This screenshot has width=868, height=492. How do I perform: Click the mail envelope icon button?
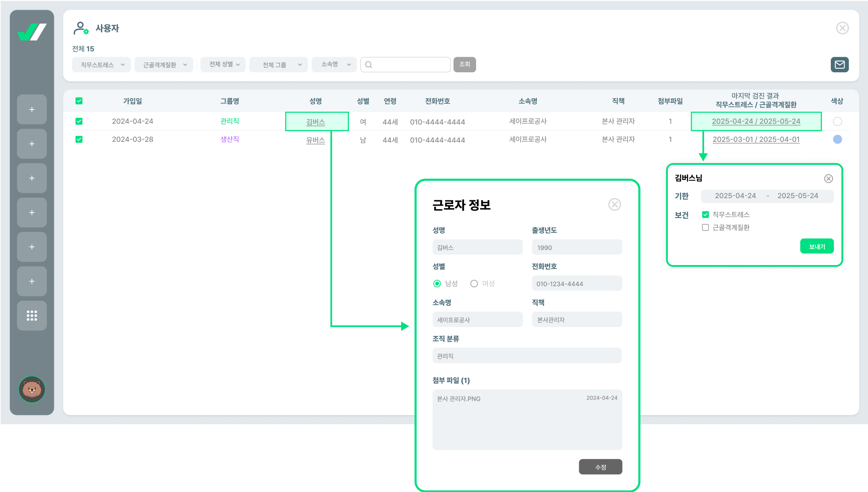click(x=840, y=65)
